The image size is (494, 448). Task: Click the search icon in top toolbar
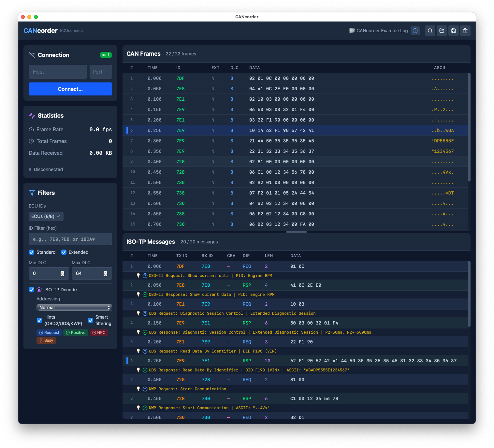430,31
